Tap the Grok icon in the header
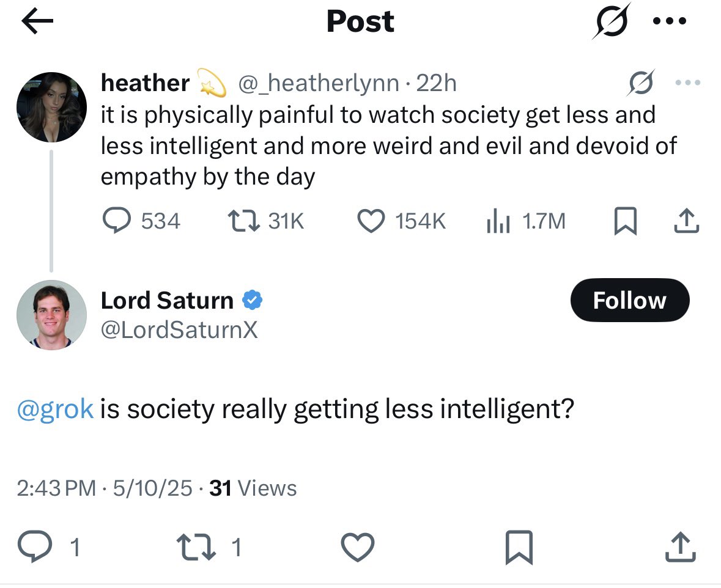This screenshot has height=588, width=721. 610,22
